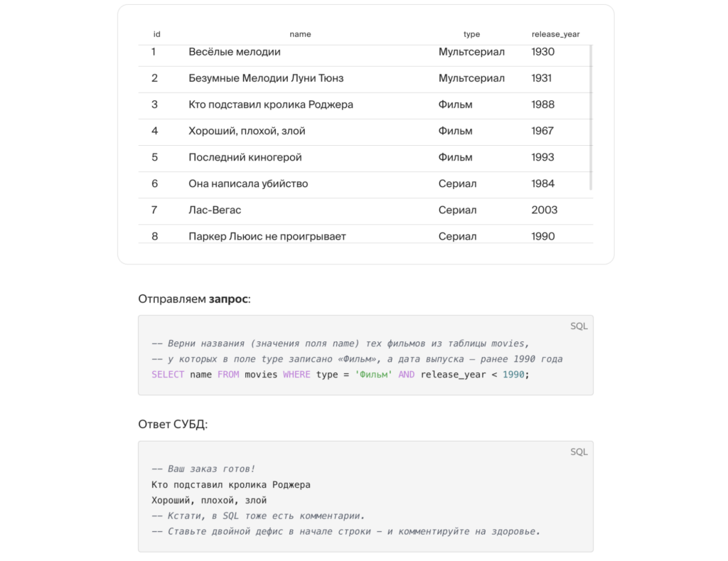The image size is (728, 561).
Task: Click the "Ответ СУБД:" heading text
Action: [173, 424]
